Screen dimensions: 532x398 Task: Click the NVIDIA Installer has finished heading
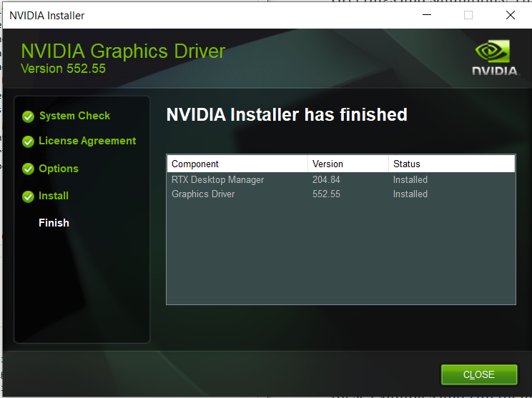click(287, 114)
